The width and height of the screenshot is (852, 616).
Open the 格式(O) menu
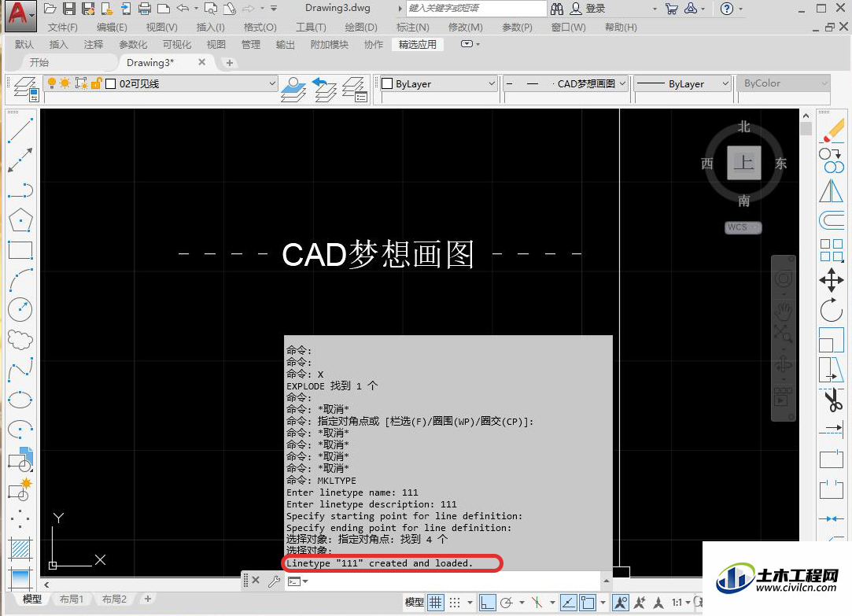tap(260, 28)
